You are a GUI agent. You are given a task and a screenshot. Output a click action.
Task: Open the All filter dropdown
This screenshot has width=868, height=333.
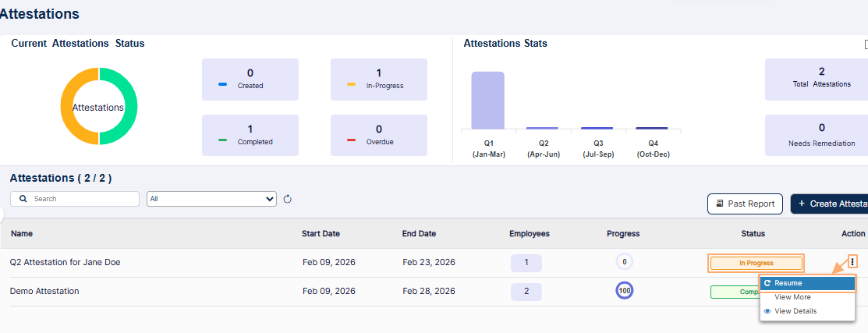point(211,199)
